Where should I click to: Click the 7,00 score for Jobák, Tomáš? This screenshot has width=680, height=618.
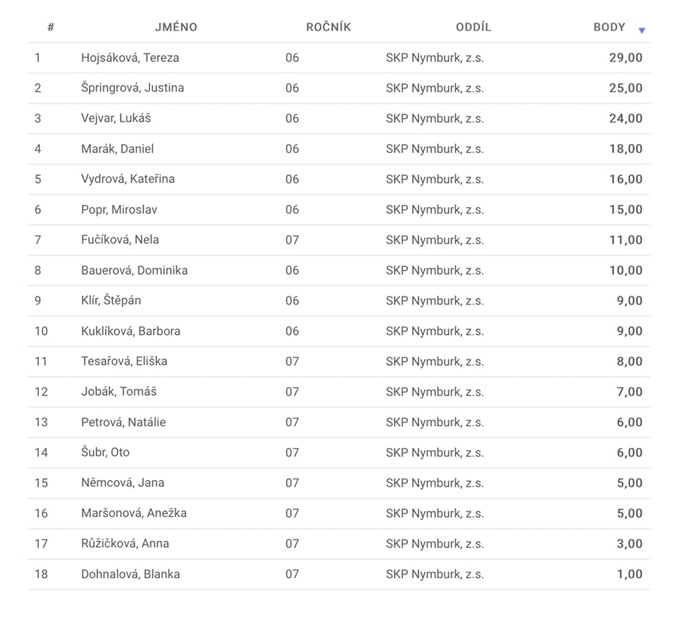click(x=629, y=392)
